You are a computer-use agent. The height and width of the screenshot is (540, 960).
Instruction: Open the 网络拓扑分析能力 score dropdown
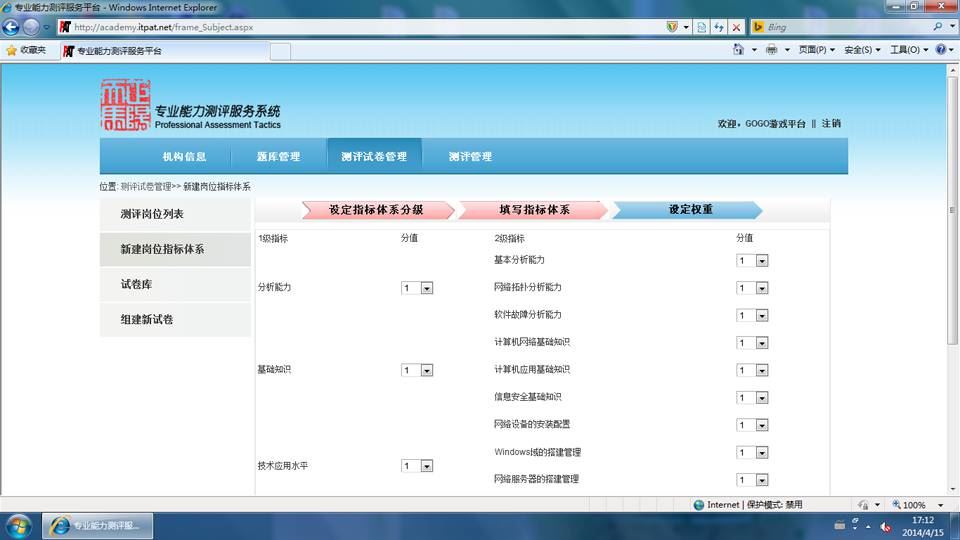pyautogui.click(x=752, y=288)
